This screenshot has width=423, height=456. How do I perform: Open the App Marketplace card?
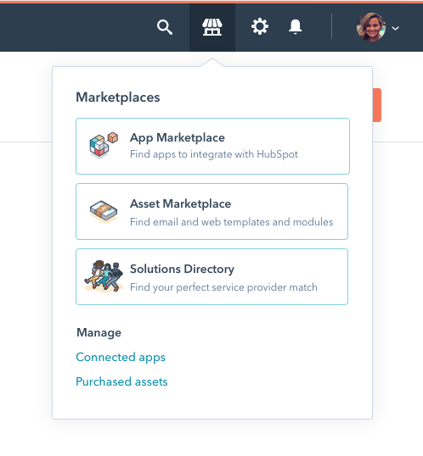(213, 146)
